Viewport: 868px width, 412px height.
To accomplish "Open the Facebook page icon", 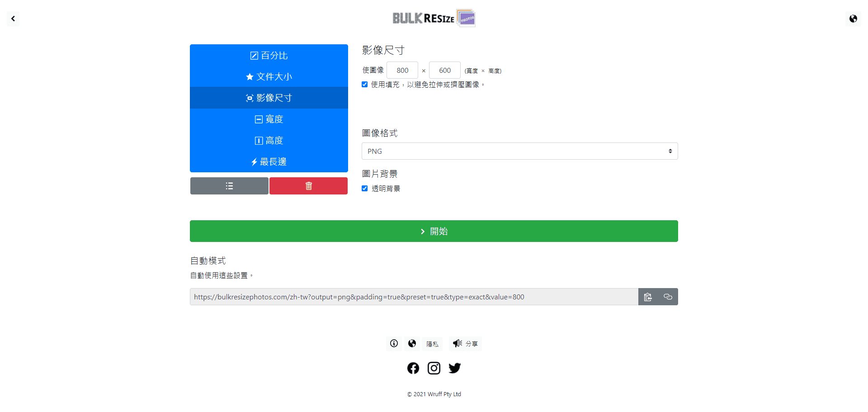I will 413,368.
